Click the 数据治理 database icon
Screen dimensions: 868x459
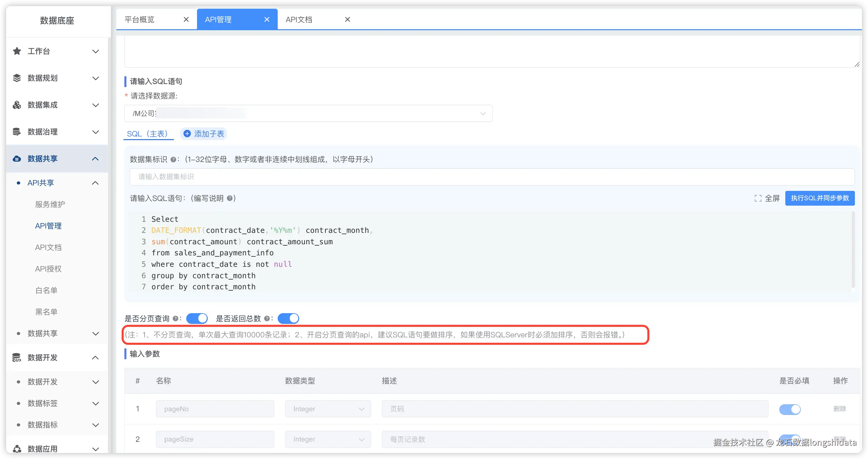(x=17, y=132)
